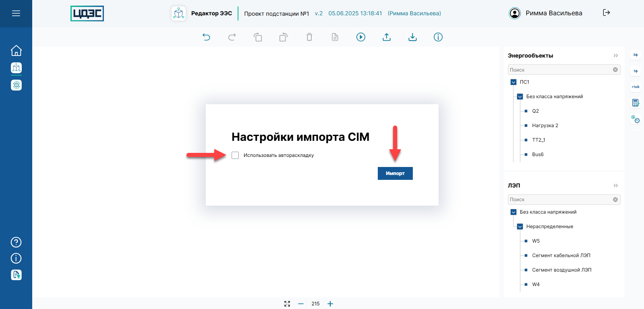644x309 pixels.
Task: Collapse the Энергообъекты panel chevron
Action: 615,56
